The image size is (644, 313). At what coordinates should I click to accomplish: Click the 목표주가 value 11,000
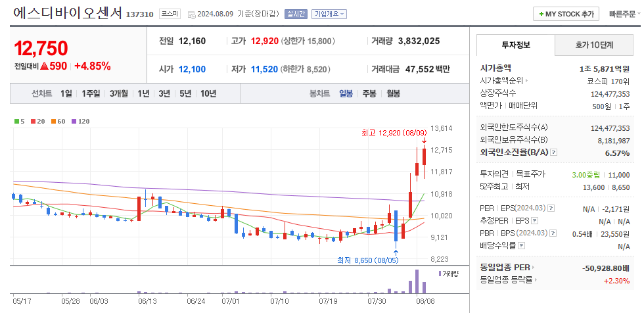pyautogui.click(x=619, y=175)
